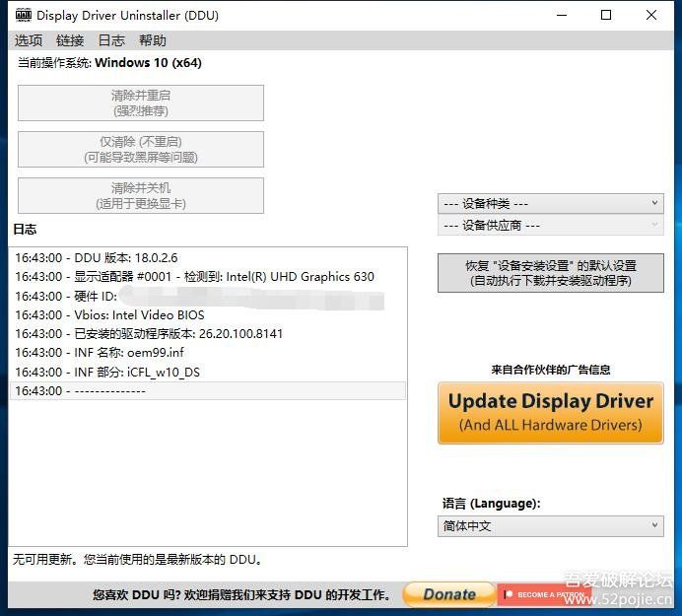Viewport: 682px width, 616px height.
Task: Open the 日志 menu
Action: click(x=111, y=40)
